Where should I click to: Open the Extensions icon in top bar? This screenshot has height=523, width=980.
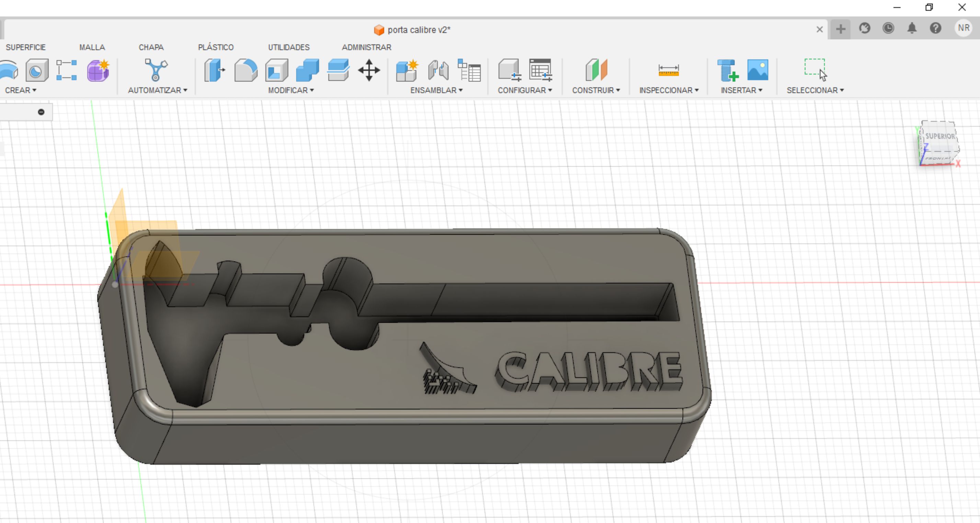pyautogui.click(x=864, y=28)
